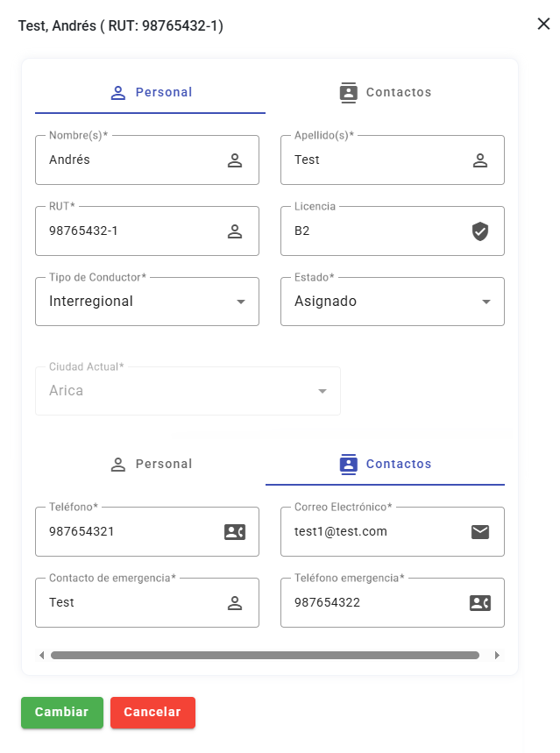
Task: Click the left scroll arrow beside the bottom scrollbar
Action: pos(41,654)
